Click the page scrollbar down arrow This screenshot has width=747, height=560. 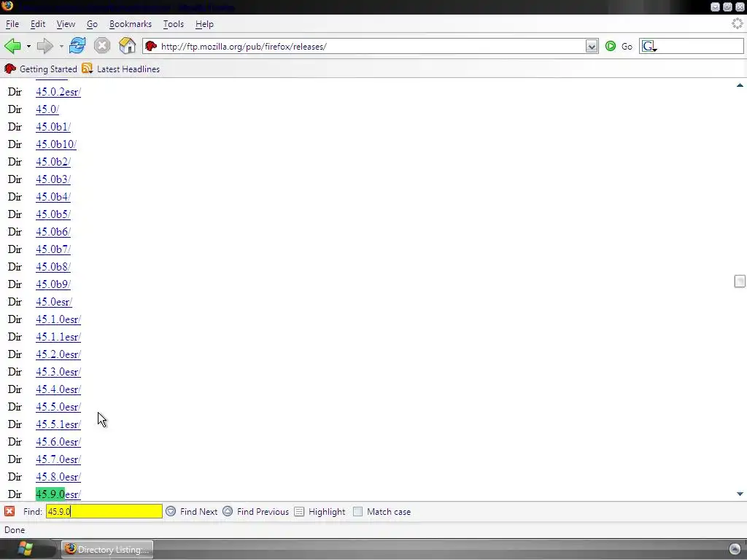[740, 494]
